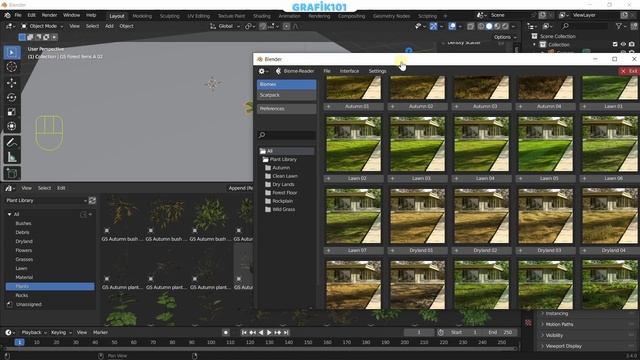Viewport: 640px width, 360px height.
Task: Switch to wireframe viewport shading
Action: pyautogui.click(x=481, y=26)
